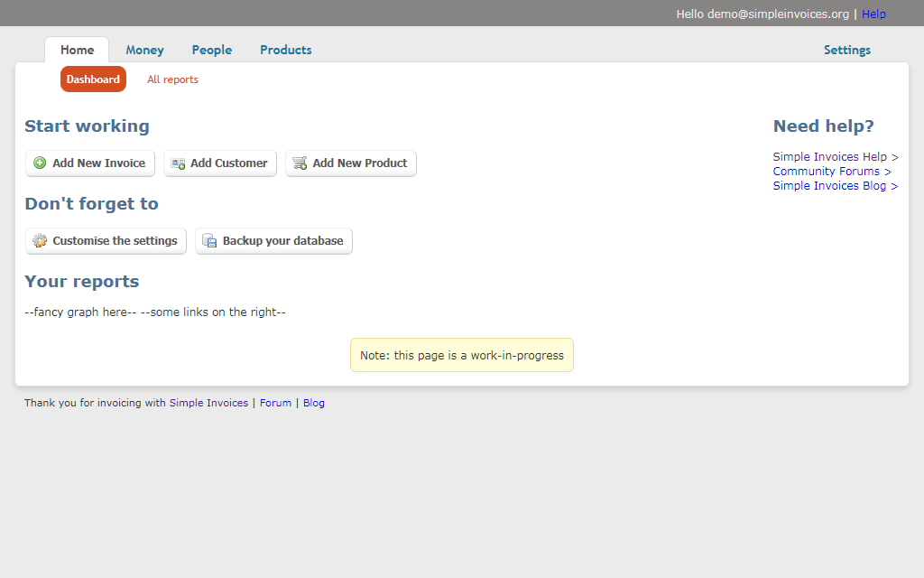
Task: Open the All reports sub-tab
Action: pos(172,79)
